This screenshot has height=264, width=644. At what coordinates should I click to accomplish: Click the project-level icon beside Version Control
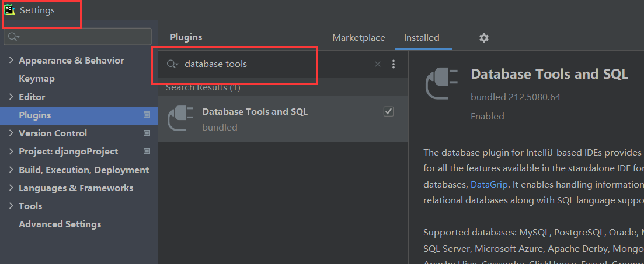tap(147, 133)
